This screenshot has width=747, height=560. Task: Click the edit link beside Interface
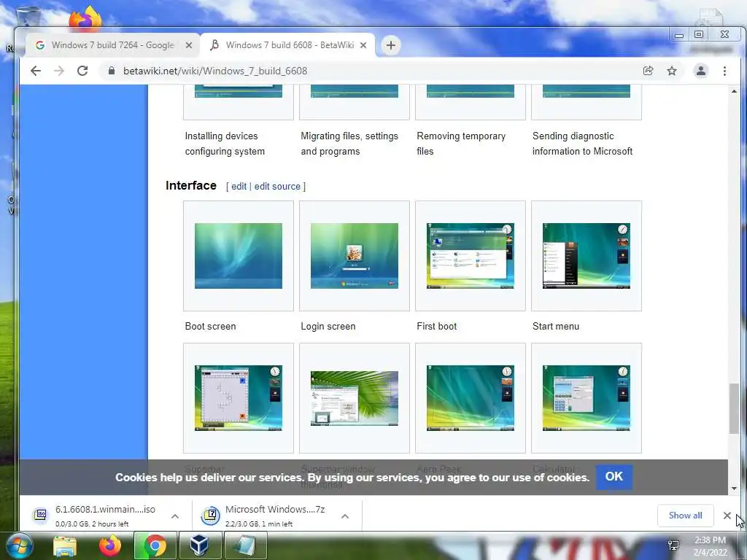coord(239,186)
